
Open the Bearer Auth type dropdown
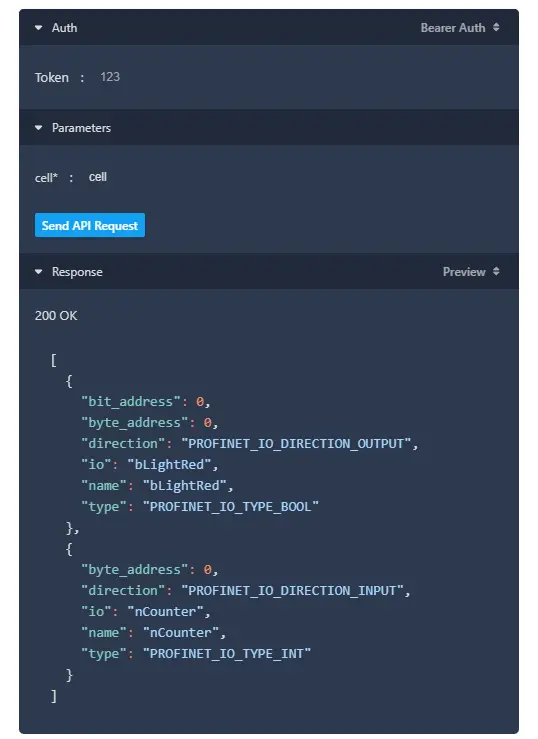(459, 28)
